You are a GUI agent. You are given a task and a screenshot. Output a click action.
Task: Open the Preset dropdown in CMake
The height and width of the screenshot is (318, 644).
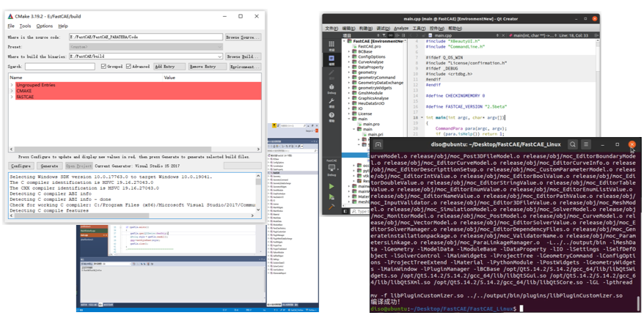pos(220,47)
